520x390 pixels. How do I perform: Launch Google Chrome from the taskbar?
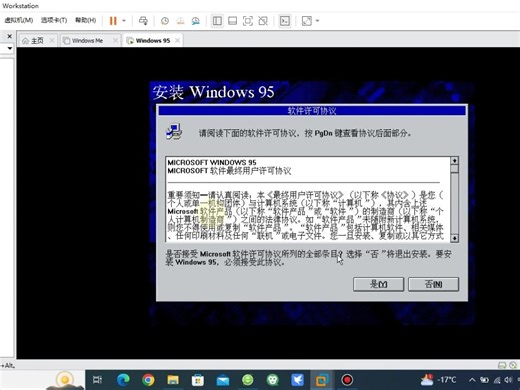click(148, 380)
